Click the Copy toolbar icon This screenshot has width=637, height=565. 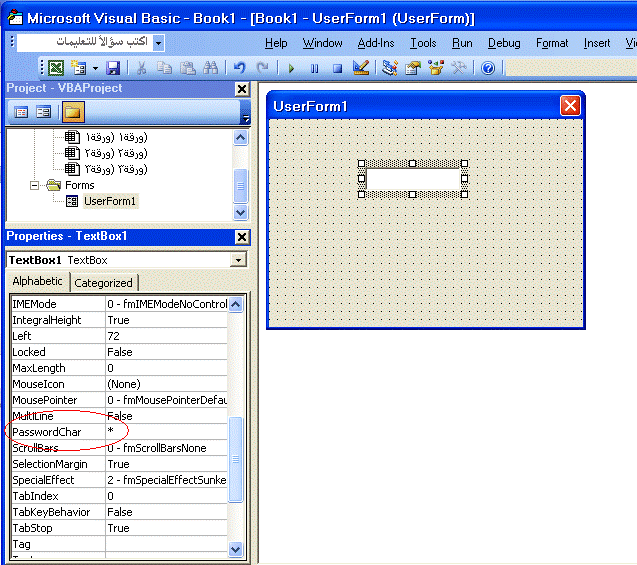[165, 68]
